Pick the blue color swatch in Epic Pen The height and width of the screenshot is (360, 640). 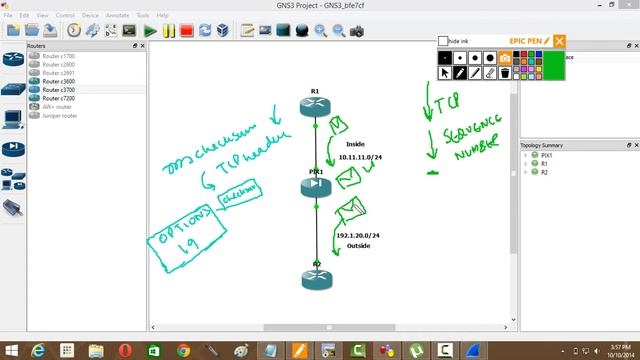point(539,54)
